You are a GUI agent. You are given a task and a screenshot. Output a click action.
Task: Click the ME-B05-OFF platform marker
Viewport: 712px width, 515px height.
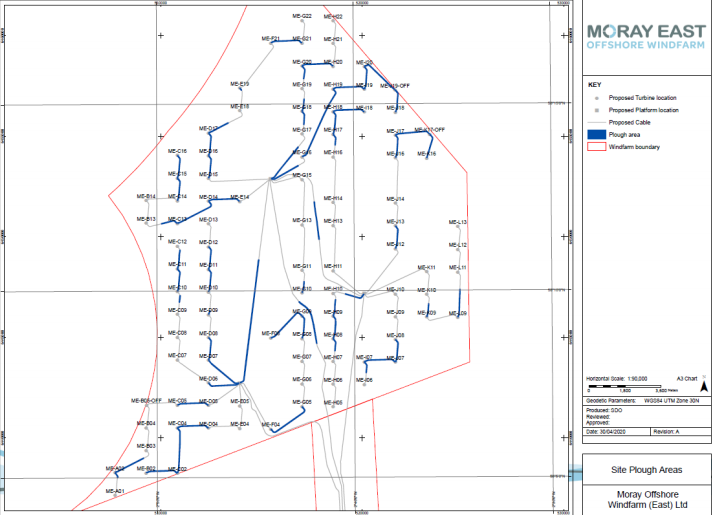pyautogui.click(x=147, y=405)
